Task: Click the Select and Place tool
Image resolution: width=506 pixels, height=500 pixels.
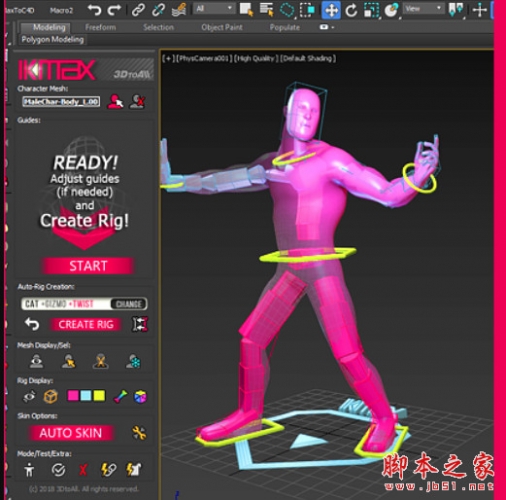Action: [391, 10]
